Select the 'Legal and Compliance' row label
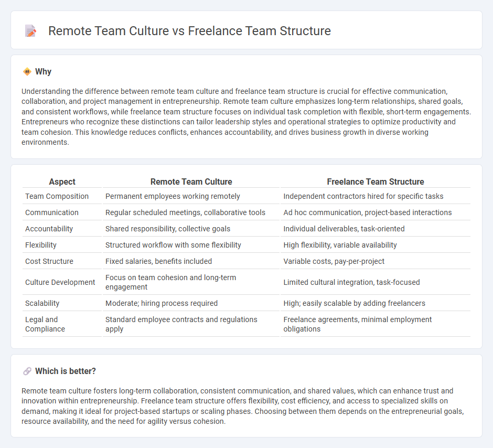This screenshot has height=448, width=493. [45, 324]
